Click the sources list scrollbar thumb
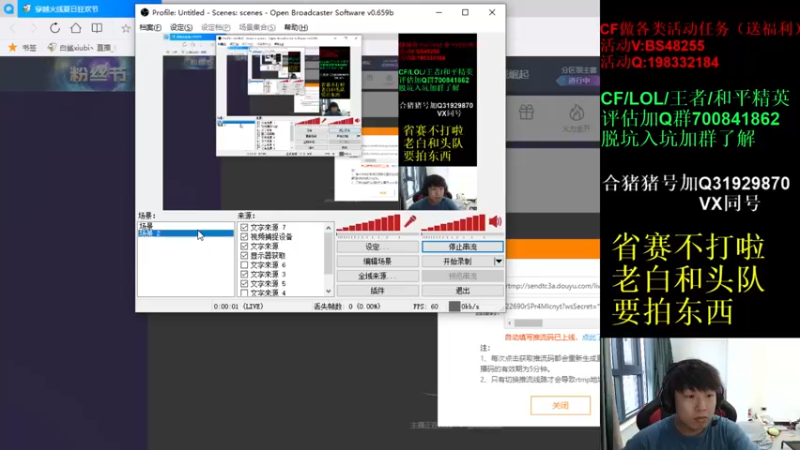Viewport: 800px width, 450px height. click(328, 253)
